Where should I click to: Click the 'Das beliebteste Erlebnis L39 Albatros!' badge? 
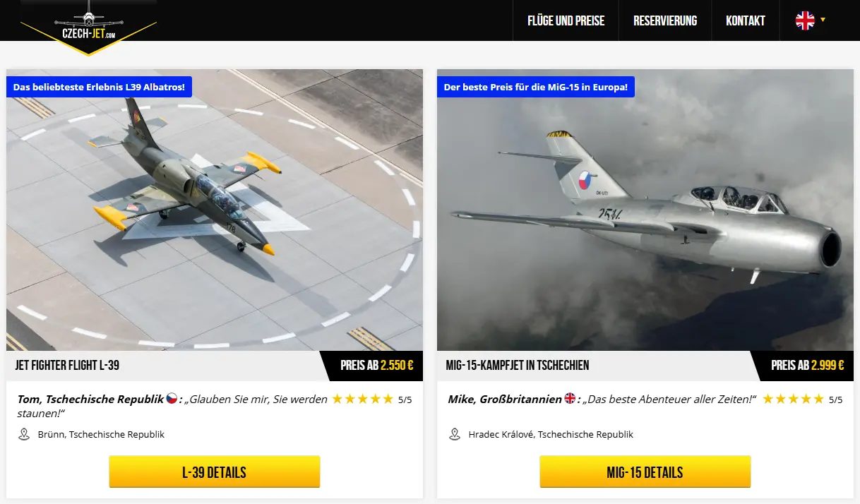point(99,88)
